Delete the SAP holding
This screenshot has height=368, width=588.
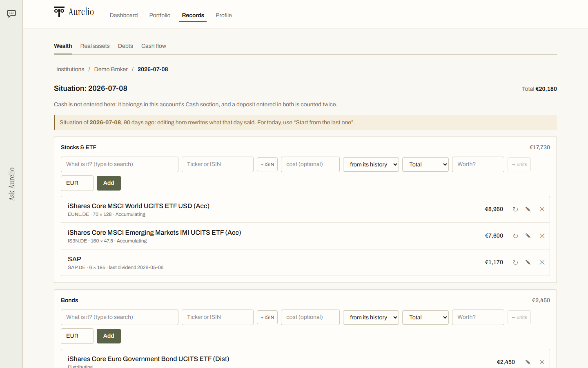coord(542,263)
